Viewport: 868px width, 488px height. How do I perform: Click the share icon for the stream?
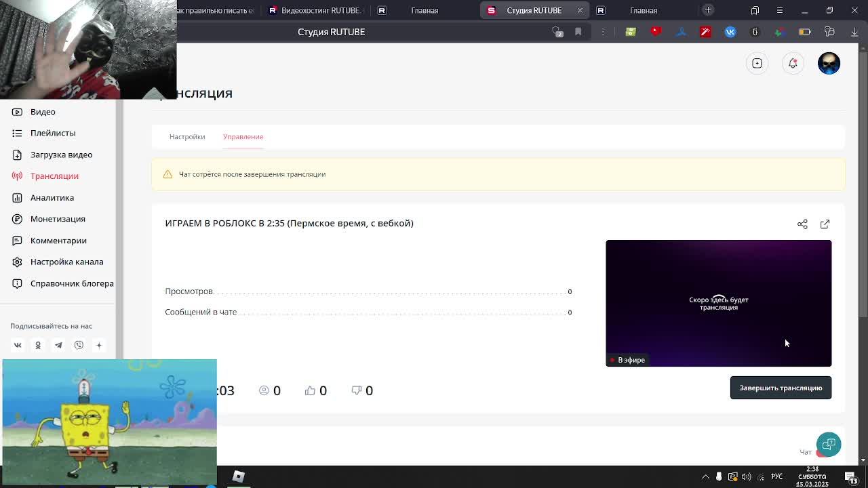pyautogui.click(x=802, y=224)
